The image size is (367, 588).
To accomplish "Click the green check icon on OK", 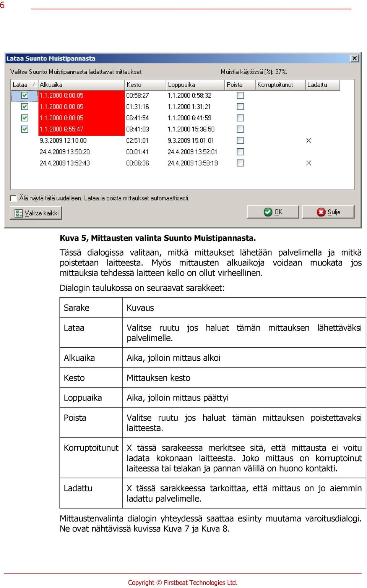I will click(268, 212).
